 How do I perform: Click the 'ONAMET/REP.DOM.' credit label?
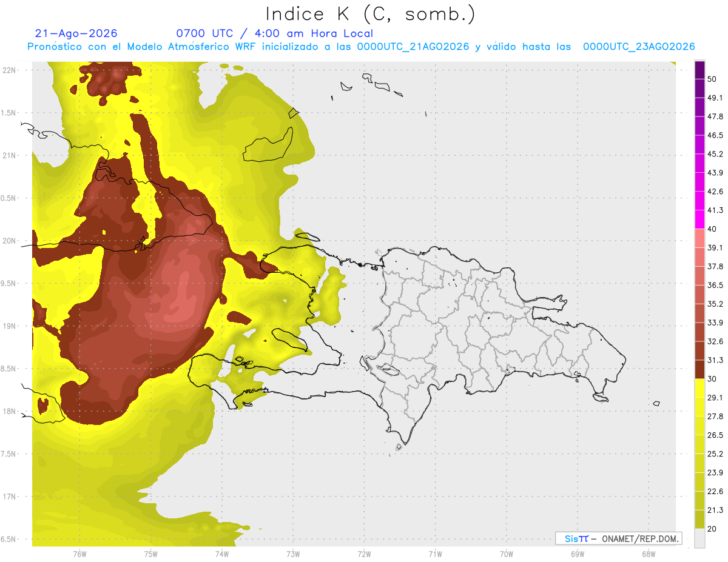(641, 538)
